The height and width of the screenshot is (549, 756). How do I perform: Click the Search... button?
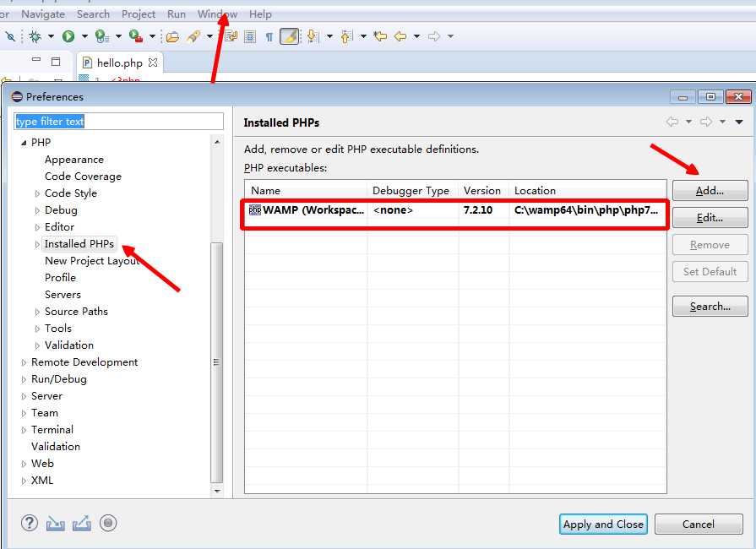[x=710, y=306]
